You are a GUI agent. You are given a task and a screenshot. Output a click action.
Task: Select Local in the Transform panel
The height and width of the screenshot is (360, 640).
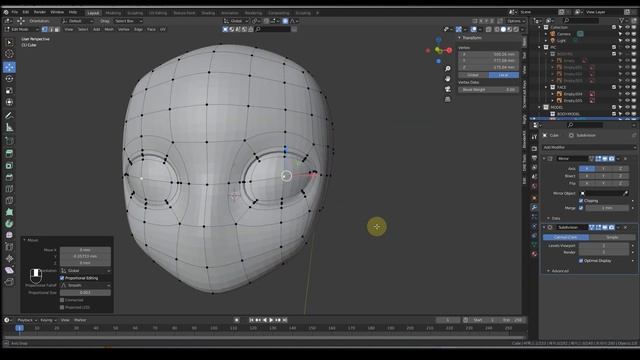[504, 75]
